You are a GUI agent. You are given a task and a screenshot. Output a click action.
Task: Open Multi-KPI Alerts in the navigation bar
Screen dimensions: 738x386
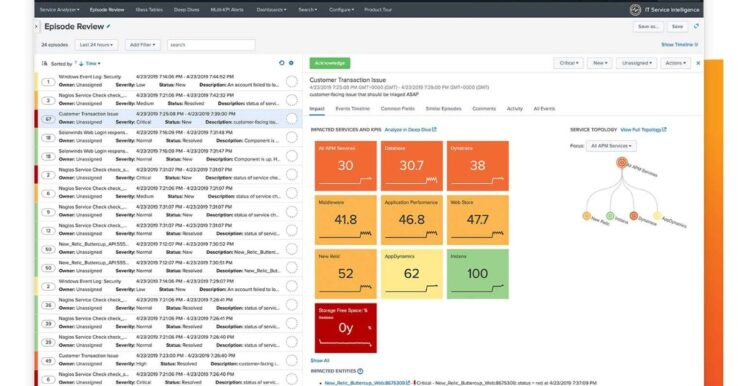click(x=227, y=9)
